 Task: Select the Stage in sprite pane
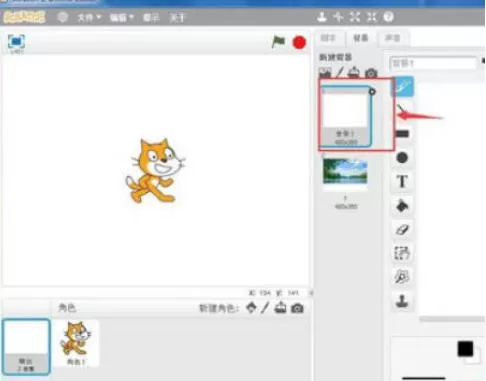click(x=26, y=346)
